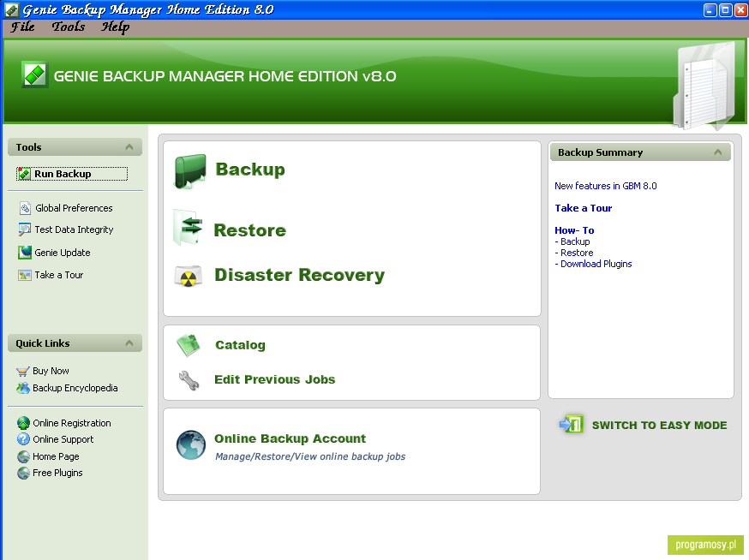Click the Take a Tour picture icon in Tools
The width and height of the screenshot is (749, 560).
tap(24, 275)
